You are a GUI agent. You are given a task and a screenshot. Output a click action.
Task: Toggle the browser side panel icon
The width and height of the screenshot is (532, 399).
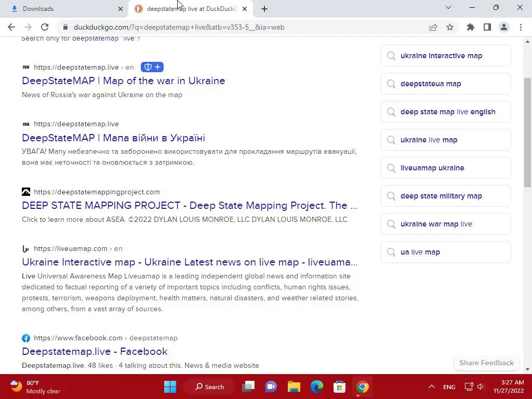[x=487, y=27]
